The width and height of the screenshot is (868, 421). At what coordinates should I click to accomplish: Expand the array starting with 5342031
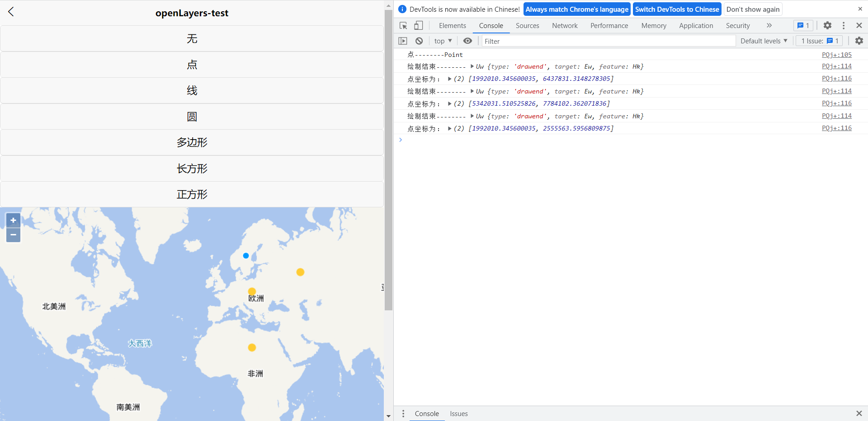tap(450, 103)
